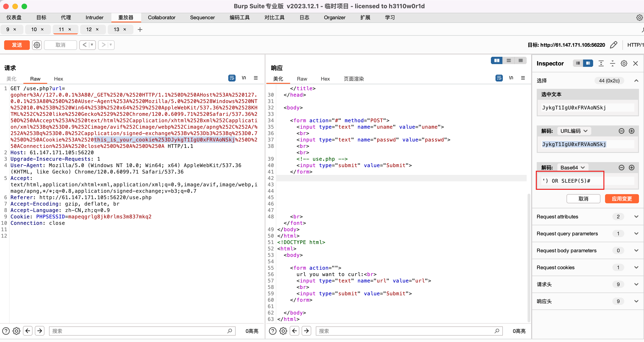The width and height of the screenshot is (644, 342).
Task: Toggle pretty print in the response pane
Action: point(499,78)
